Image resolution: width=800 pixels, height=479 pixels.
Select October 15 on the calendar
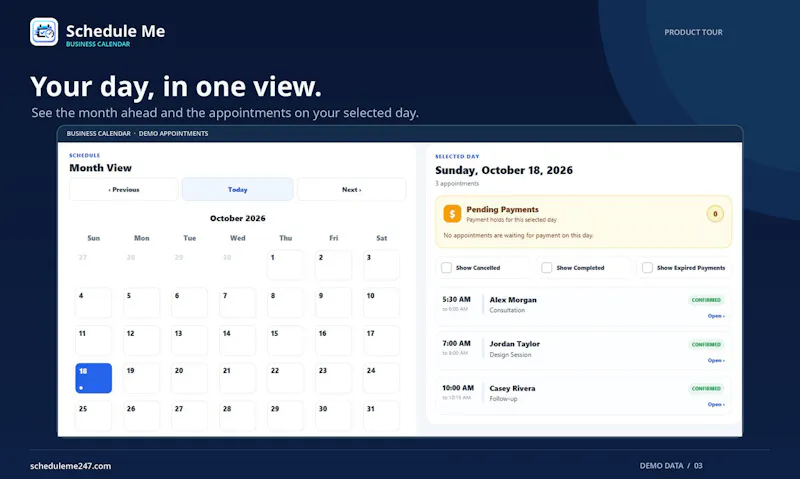tap(285, 340)
